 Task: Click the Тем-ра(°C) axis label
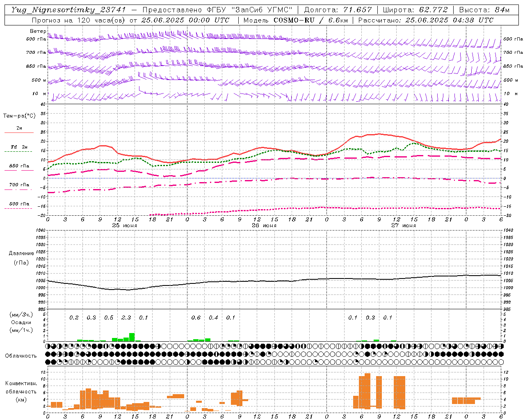[x=19, y=116]
